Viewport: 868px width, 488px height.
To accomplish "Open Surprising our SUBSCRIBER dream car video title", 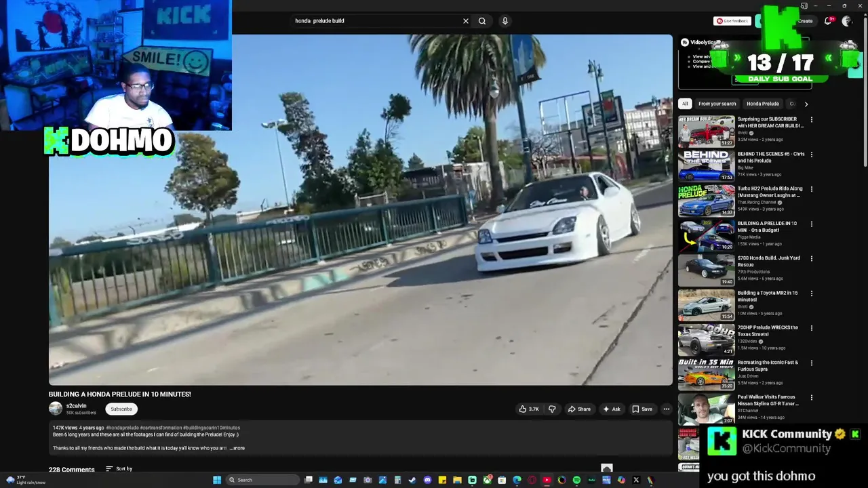I will pyautogui.click(x=770, y=123).
